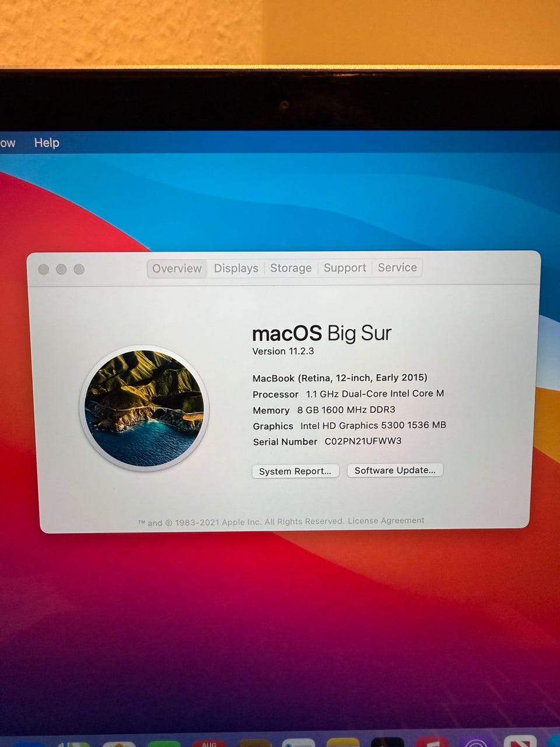Launch Software Update... button
Image resolution: width=560 pixels, height=747 pixels.
(395, 470)
